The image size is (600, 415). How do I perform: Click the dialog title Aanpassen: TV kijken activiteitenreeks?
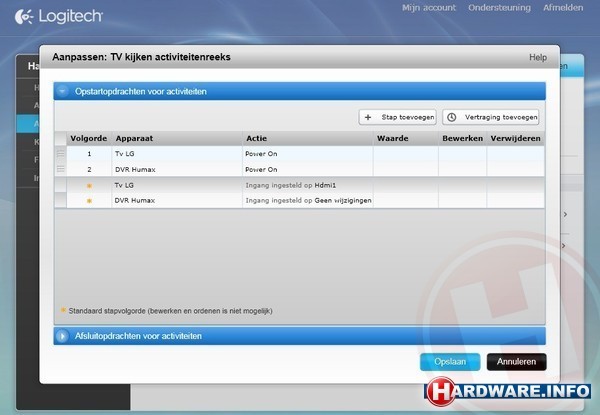(141, 57)
